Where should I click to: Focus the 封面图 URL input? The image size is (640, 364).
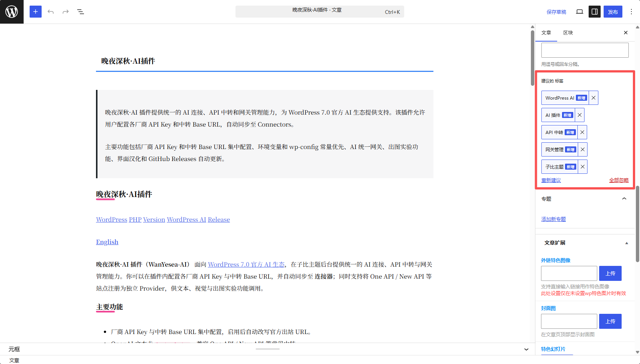569,321
